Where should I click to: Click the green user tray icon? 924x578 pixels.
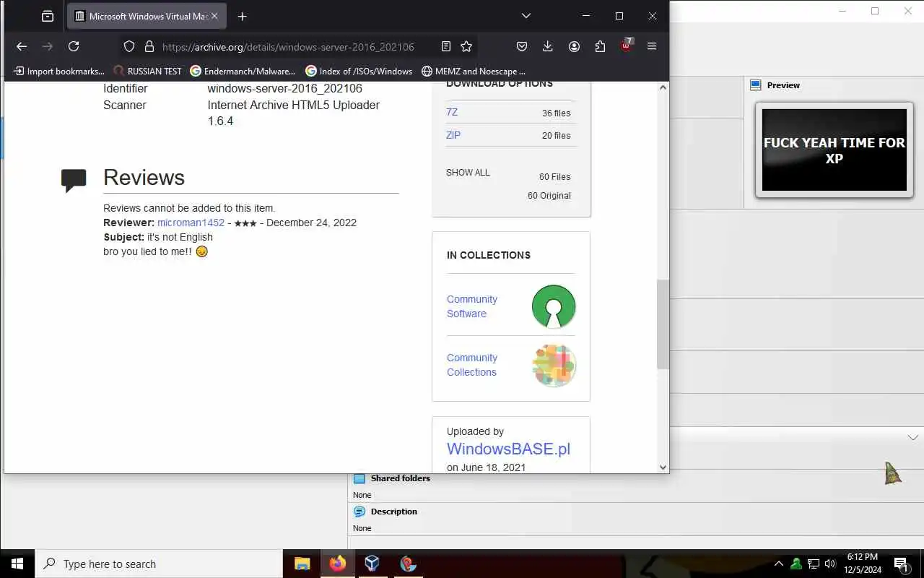click(x=796, y=564)
